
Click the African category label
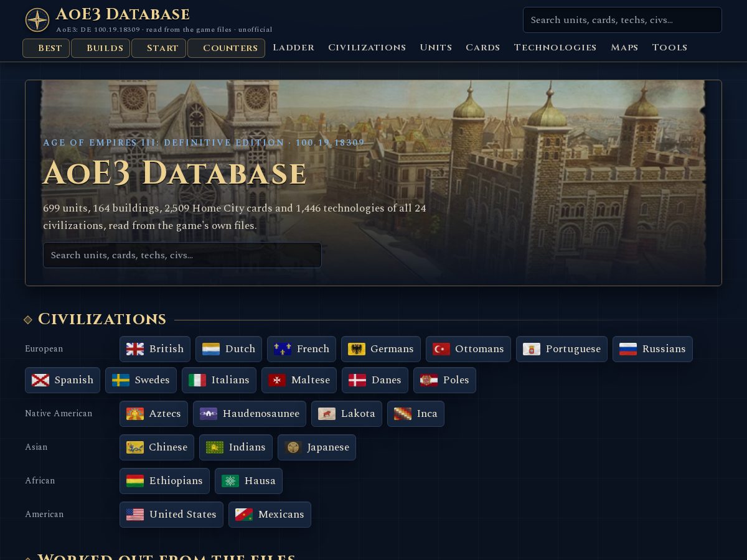[40, 481]
